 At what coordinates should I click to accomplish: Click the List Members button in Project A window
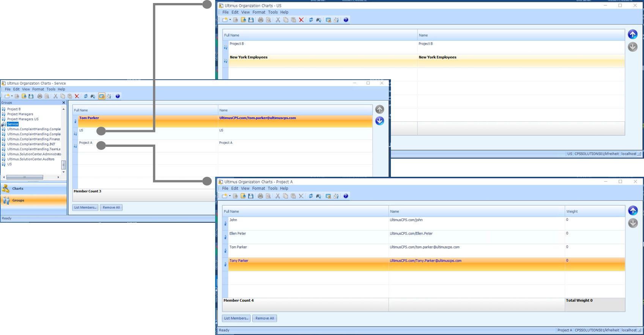(x=236, y=318)
